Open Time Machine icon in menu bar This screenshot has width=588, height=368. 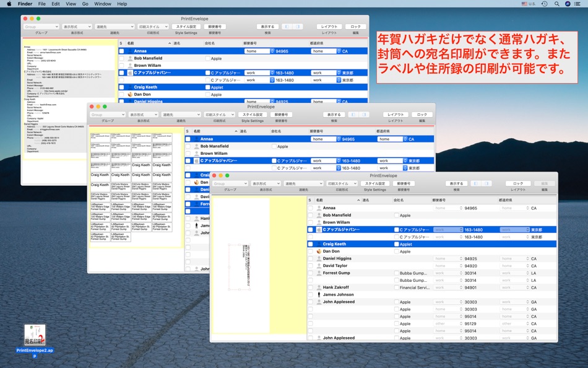[544, 4]
